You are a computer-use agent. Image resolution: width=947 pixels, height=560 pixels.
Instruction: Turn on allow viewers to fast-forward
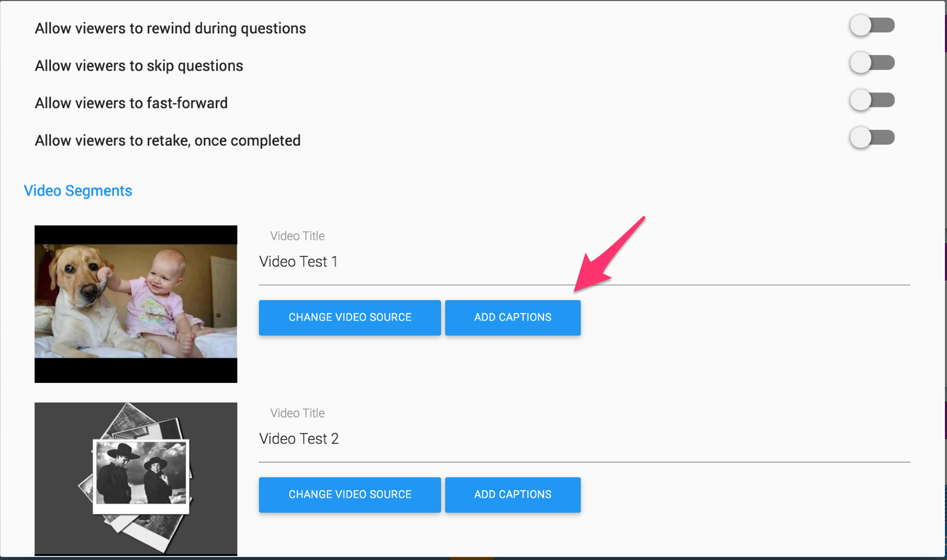coord(872,100)
